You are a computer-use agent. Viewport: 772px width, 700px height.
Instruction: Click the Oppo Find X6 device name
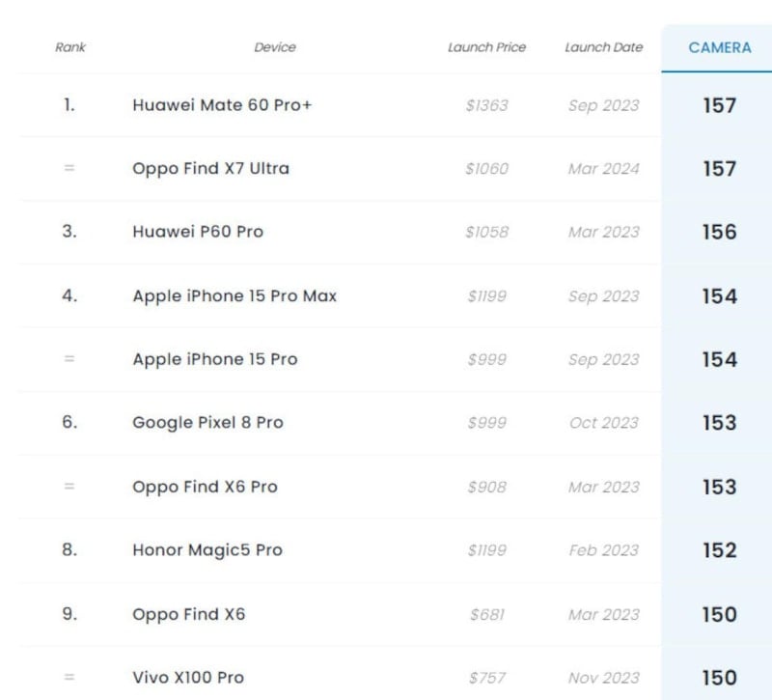[189, 614]
